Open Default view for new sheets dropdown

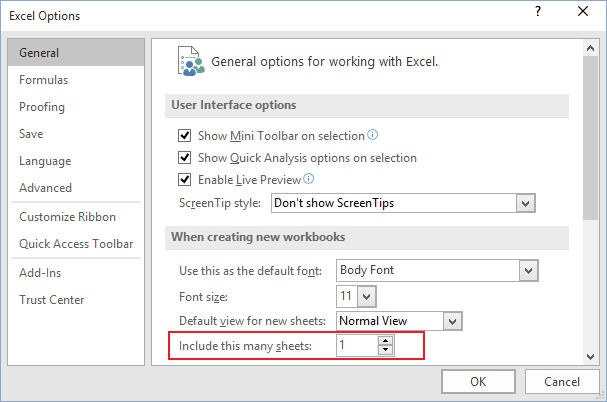tap(452, 321)
